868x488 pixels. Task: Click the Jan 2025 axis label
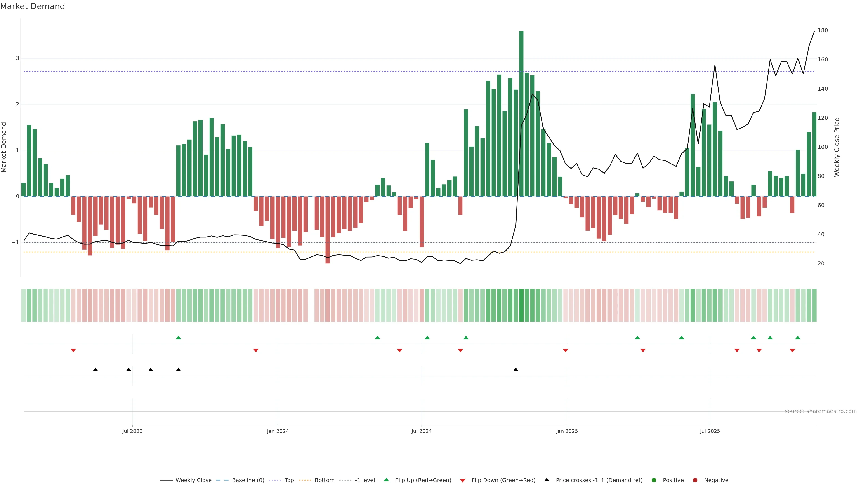pyautogui.click(x=567, y=431)
